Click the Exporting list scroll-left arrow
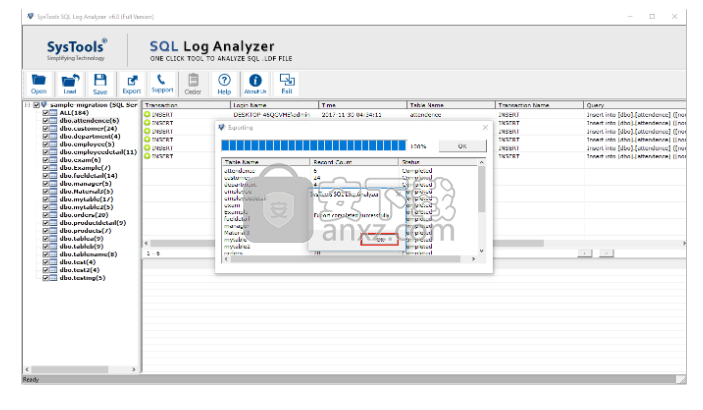 point(226,259)
